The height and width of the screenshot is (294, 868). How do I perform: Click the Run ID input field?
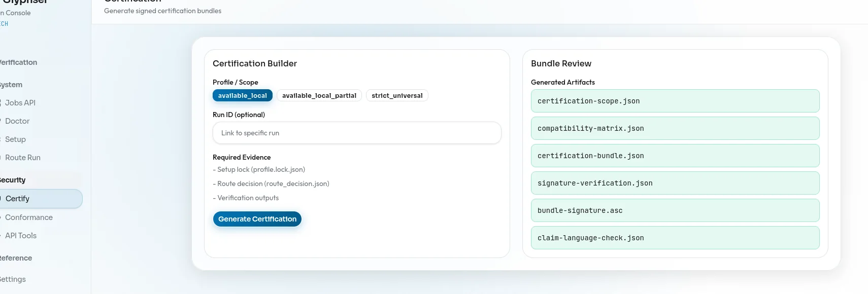pyautogui.click(x=357, y=133)
